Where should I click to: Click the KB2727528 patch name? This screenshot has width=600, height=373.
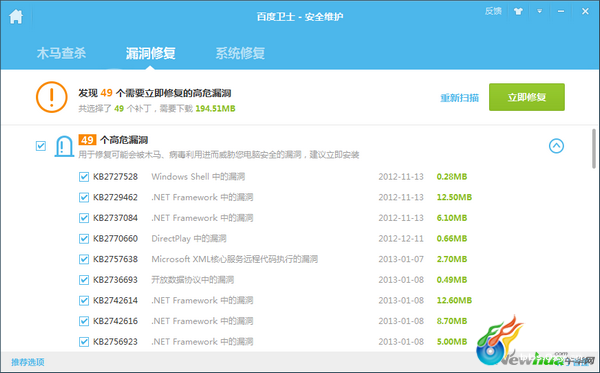[x=116, y=177]
